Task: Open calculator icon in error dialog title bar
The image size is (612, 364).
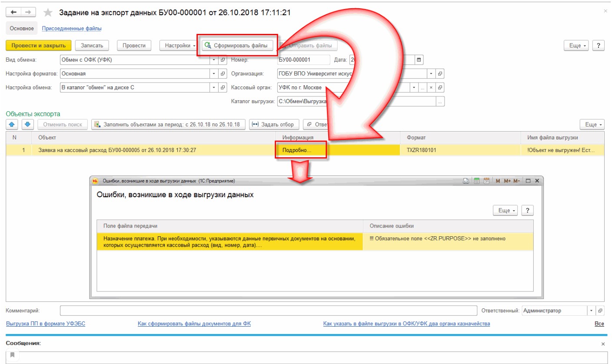Action: tap(476, 181)
